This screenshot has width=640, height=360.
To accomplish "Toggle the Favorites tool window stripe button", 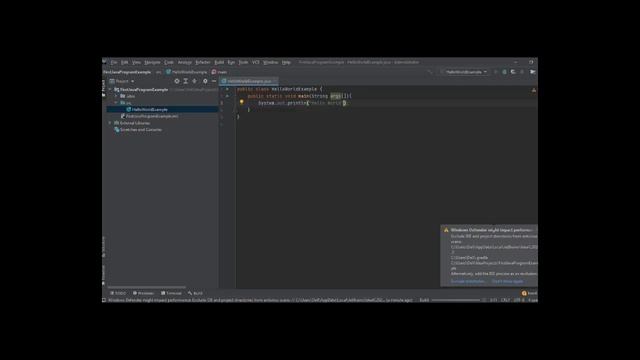I will click(x=104, y=274).
